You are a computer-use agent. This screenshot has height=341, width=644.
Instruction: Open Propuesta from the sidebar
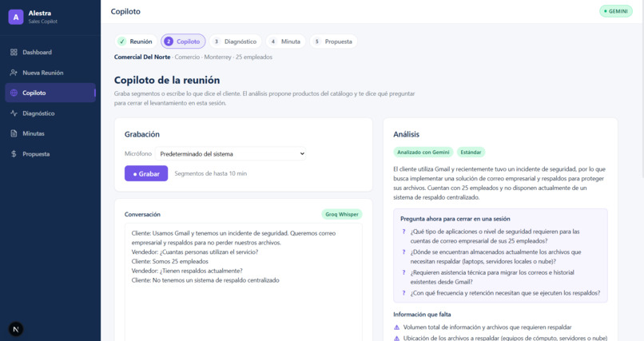click(50, 154)
